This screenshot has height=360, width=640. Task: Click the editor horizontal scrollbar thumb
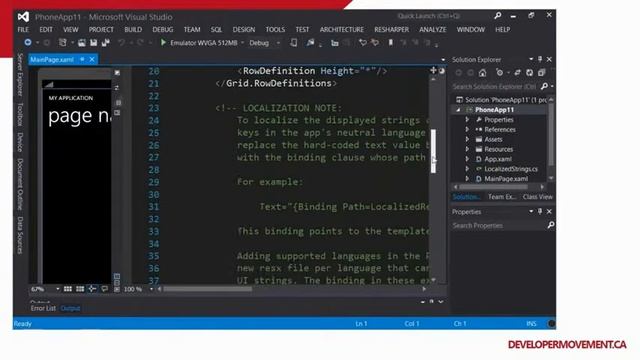(x=208, y=289)
